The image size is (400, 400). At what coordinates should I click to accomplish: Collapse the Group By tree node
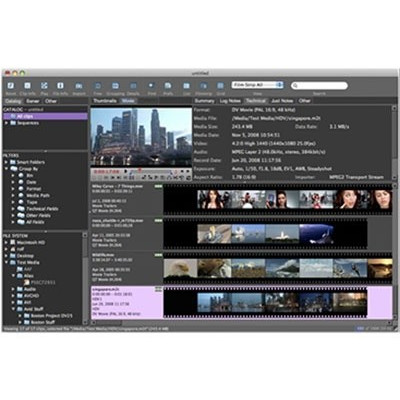6,169
